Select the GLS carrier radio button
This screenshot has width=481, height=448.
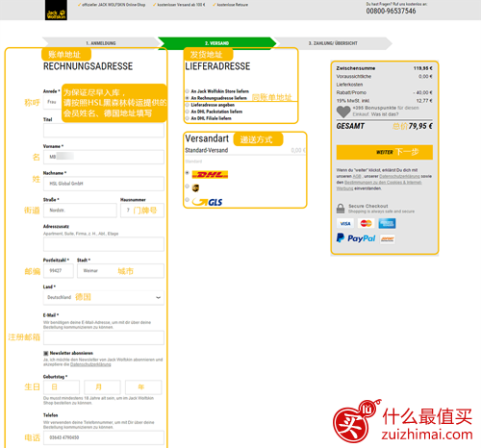click(188, 200)
